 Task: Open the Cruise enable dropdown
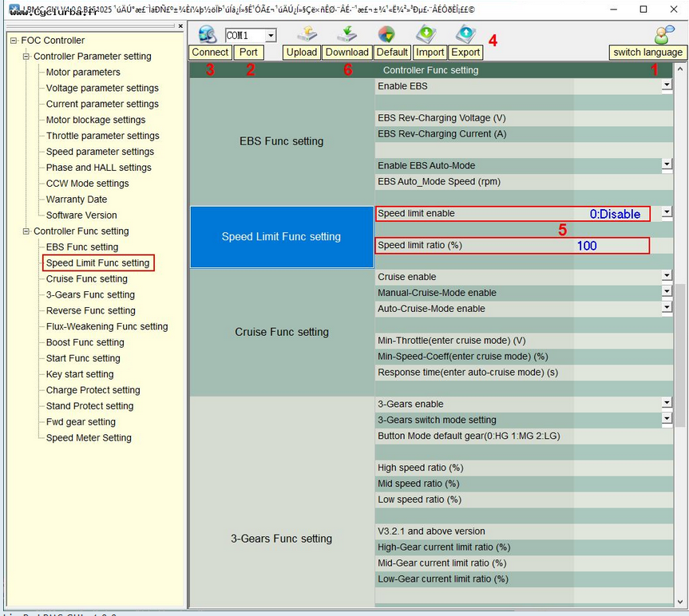coord(667,276)
